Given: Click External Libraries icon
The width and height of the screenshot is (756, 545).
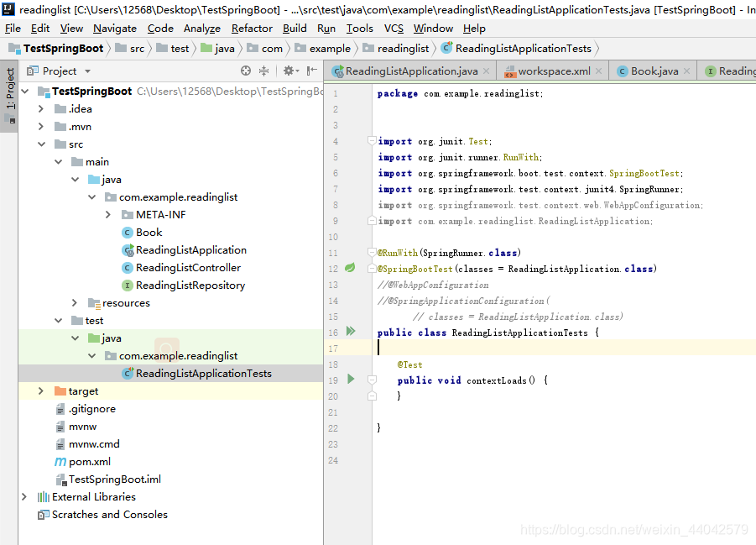Looking at the screenshot, I should [x=44, y=497].
